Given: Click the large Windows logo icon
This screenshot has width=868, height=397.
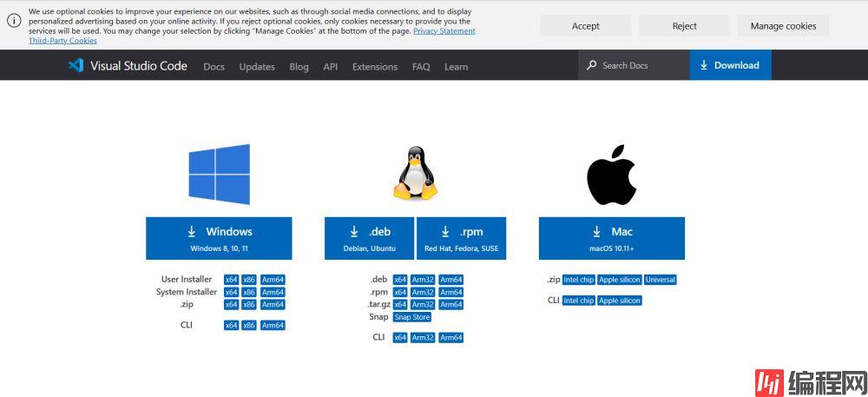Looking at the screenshot, I should 219,174.
